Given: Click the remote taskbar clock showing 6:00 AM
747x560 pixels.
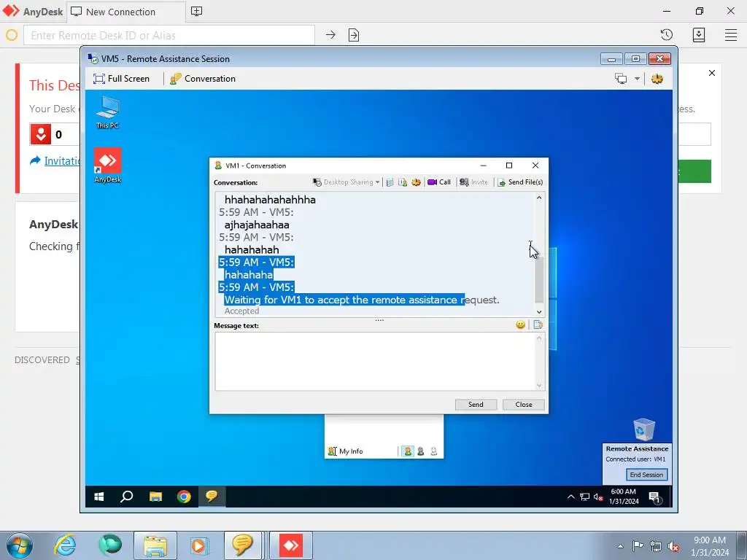Looking at the screenshot, I should coord(624,496).
